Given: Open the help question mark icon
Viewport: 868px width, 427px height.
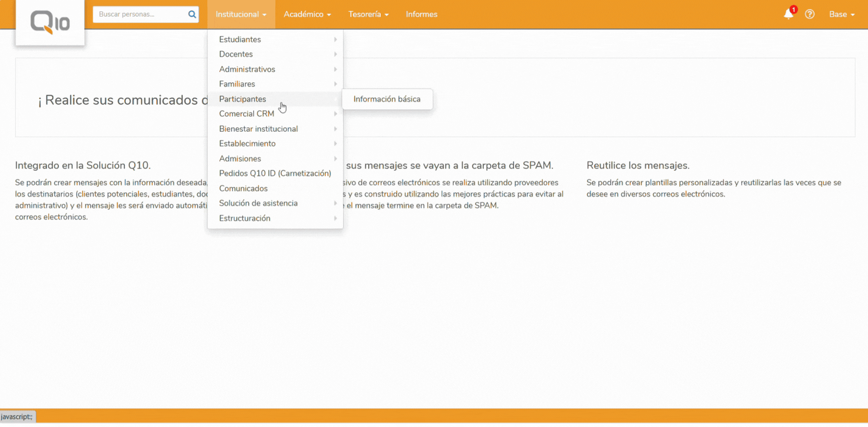Looking at the screenshot, I should point(810,14).
